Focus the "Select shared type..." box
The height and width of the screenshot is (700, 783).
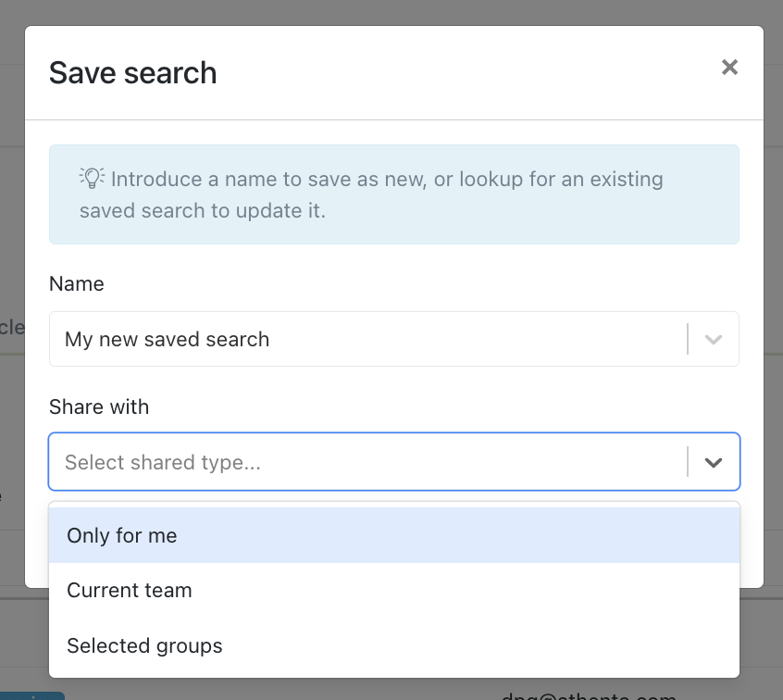pyautogui.click(x=361, y=462)
